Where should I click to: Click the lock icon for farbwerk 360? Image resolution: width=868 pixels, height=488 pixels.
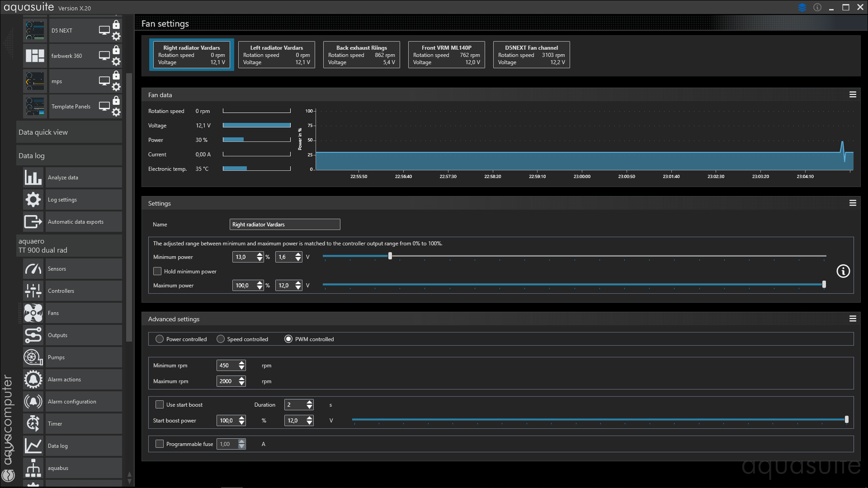pyautogui.click(x=116, y=50)
